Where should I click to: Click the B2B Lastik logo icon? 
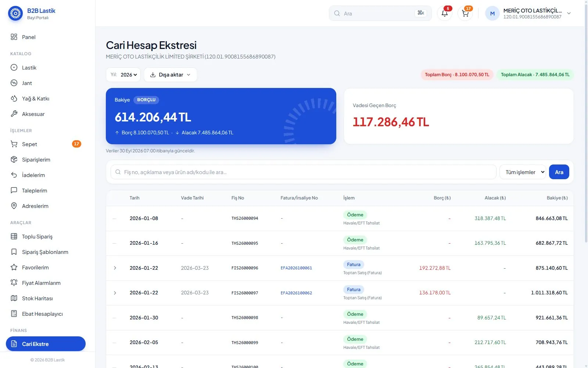[x=15, y=14]
